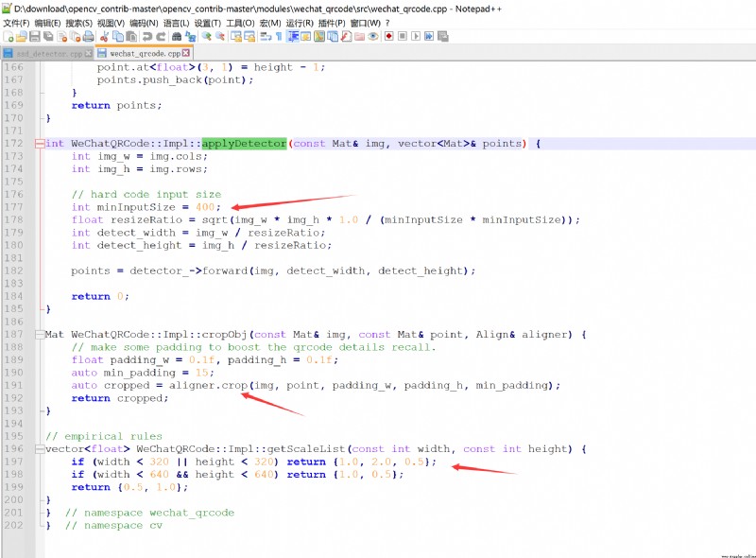Open the 设置(T) menu

(x=207, y=23)
